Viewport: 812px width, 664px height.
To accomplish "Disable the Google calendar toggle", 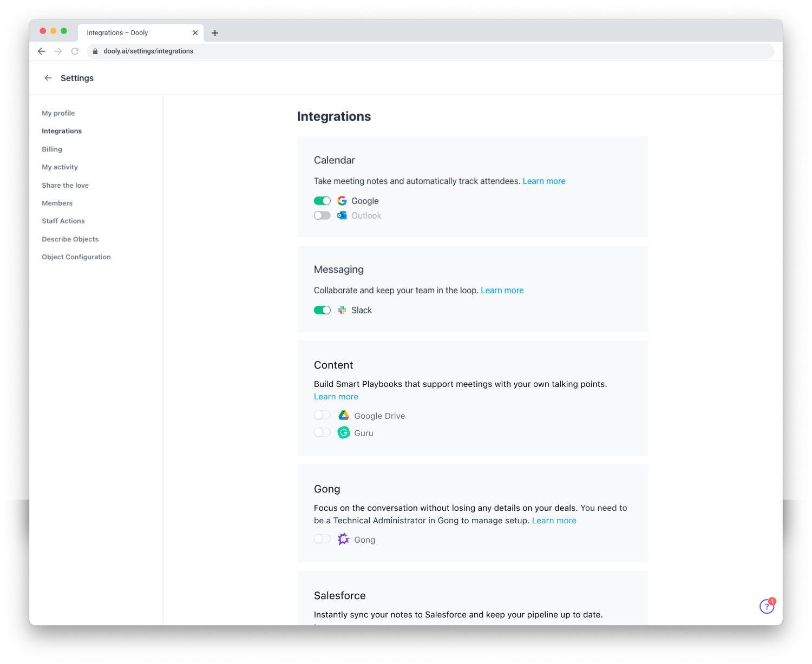I will pyautogui.click(x=322, y=201).
